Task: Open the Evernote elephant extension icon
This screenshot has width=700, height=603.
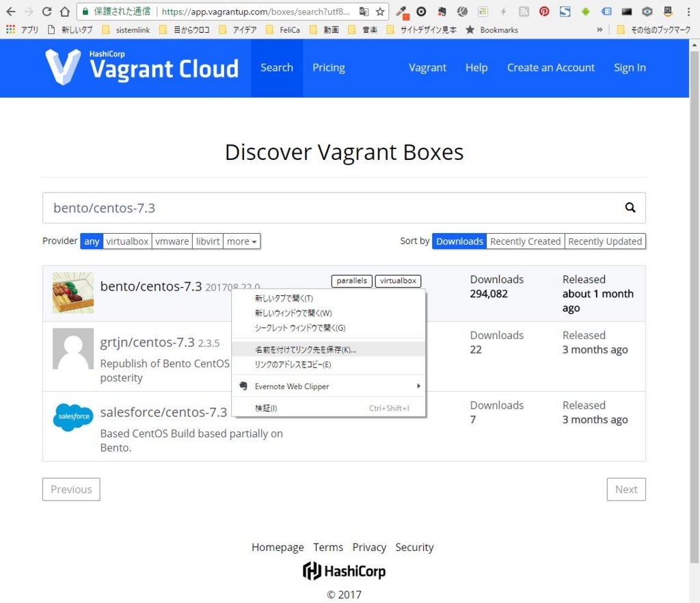Action: 442,12
